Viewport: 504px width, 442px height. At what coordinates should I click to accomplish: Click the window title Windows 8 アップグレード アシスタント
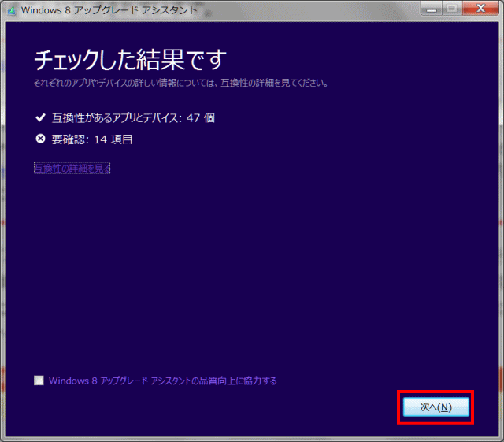pyautogui.click(x=109, y=10)
